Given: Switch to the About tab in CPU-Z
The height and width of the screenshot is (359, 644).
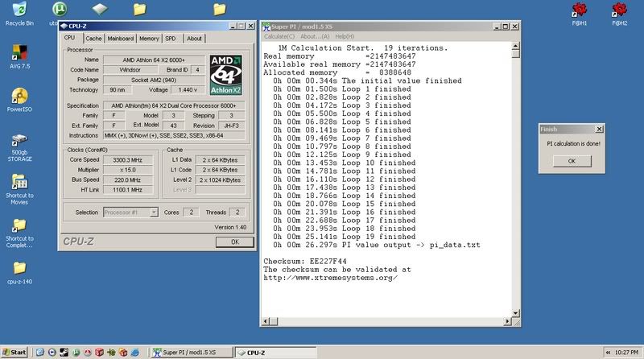Looking at the screenshot, I should point(194,38).
